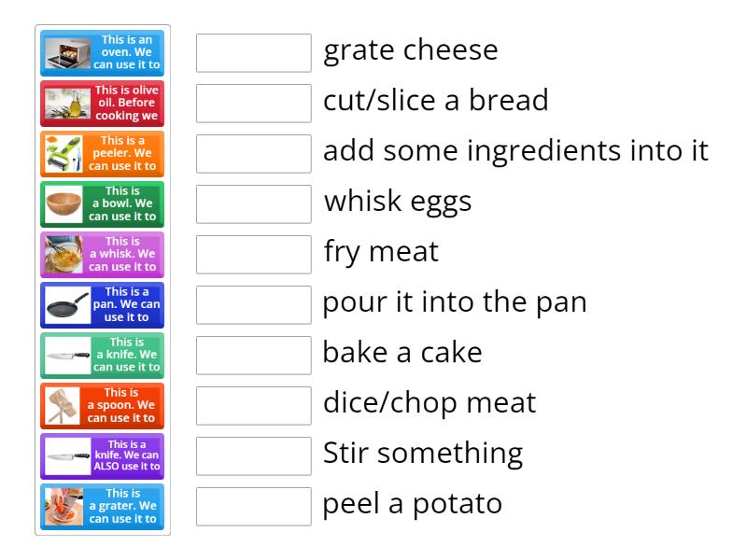Image resolution: width=747 pixels, height=560 pixels.
Task: Choose the answer dice/chop meat
Action: [429, 402]
